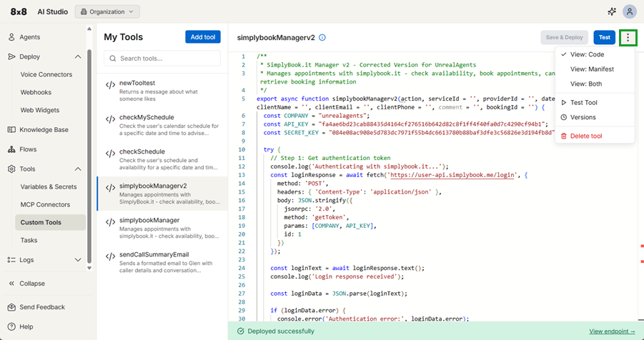Click the login URL link in code
Viewport: 644px width, 340px height.
[452, 175]
